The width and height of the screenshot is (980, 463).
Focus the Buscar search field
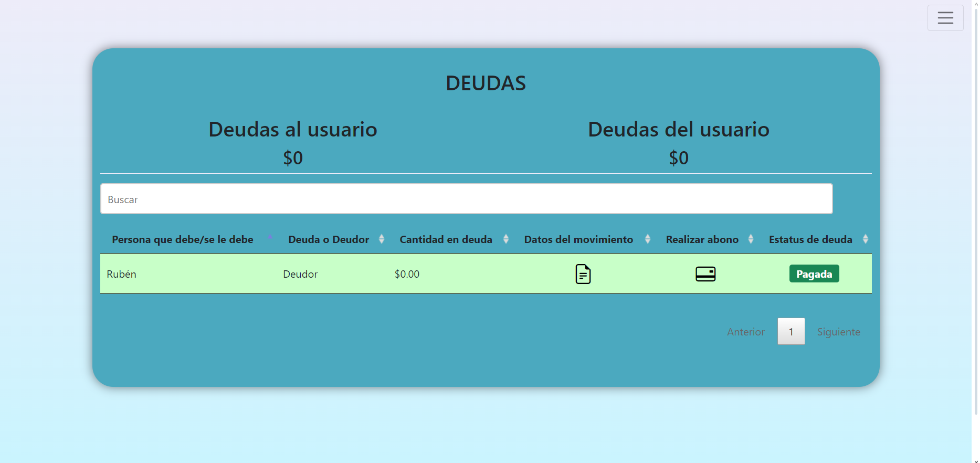point(466,199)
